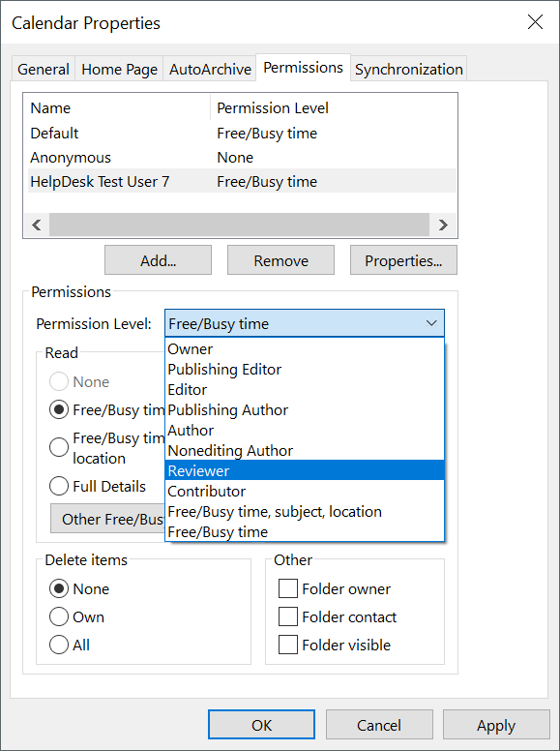This screenshot has height=751, width=560.
Task: Go to the AutoArchive tab
Action: (210, 70)
